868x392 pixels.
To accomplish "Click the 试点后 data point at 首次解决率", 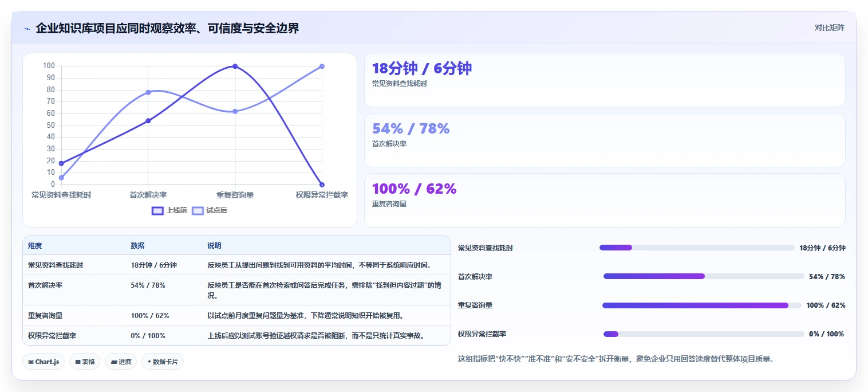I will (148, 92).
